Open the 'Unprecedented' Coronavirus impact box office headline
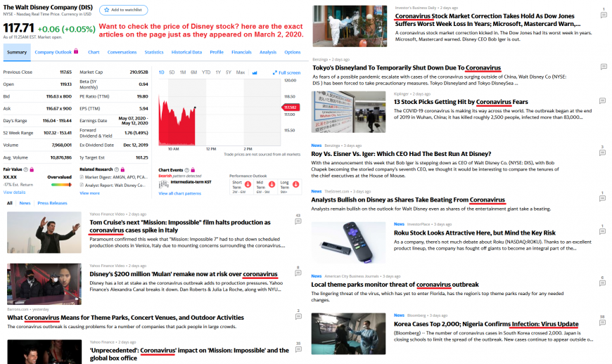The width and height of the screenshot is (612, 364). click(x=189, y=354)
